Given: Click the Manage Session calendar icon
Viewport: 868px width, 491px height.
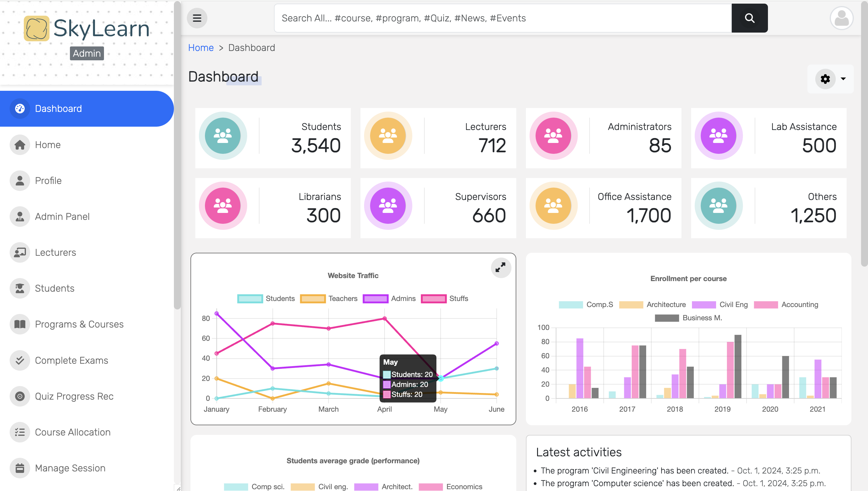Looking at the screenshot, I should (20, 468).
